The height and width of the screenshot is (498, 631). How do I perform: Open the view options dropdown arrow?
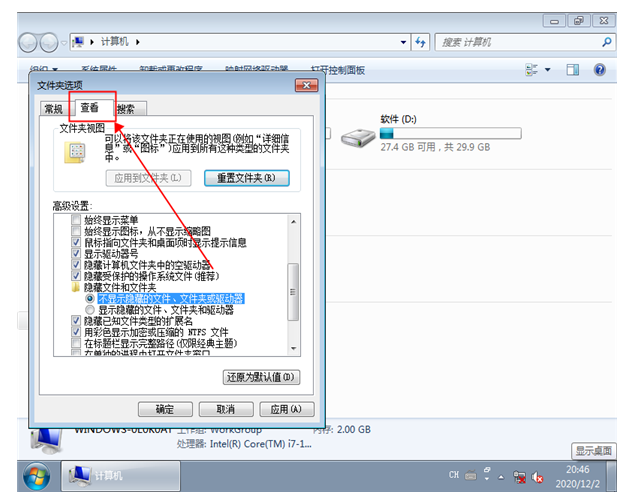click(x=548, y=70)
